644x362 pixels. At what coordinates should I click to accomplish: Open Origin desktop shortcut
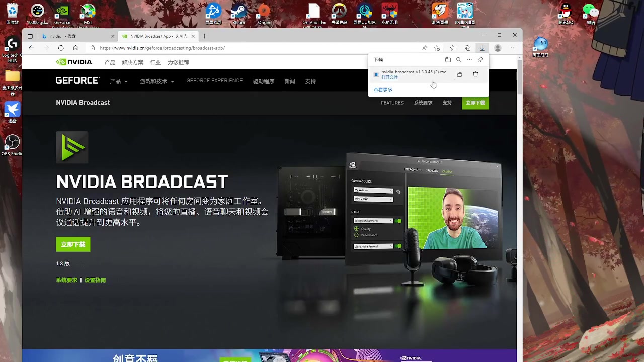point(264,14)
